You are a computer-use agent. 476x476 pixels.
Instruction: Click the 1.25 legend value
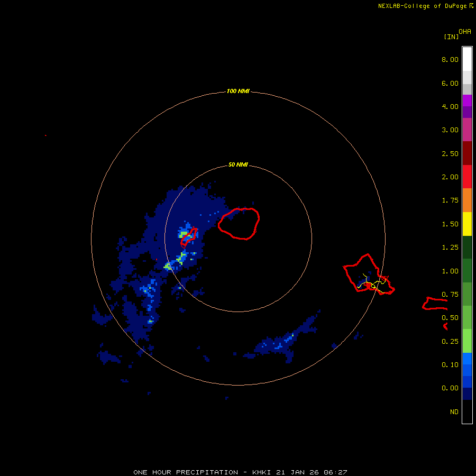click(450, 248)
